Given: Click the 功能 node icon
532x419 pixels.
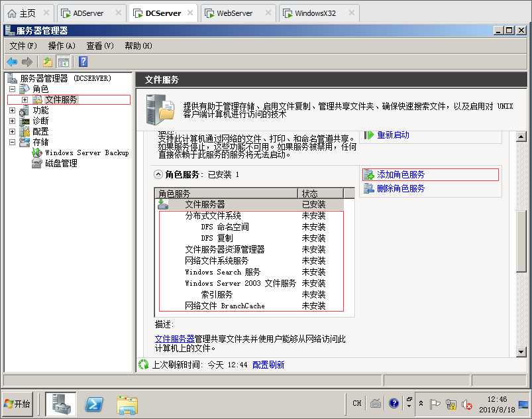Looking at the screenshot, I should tap(24, 110).
